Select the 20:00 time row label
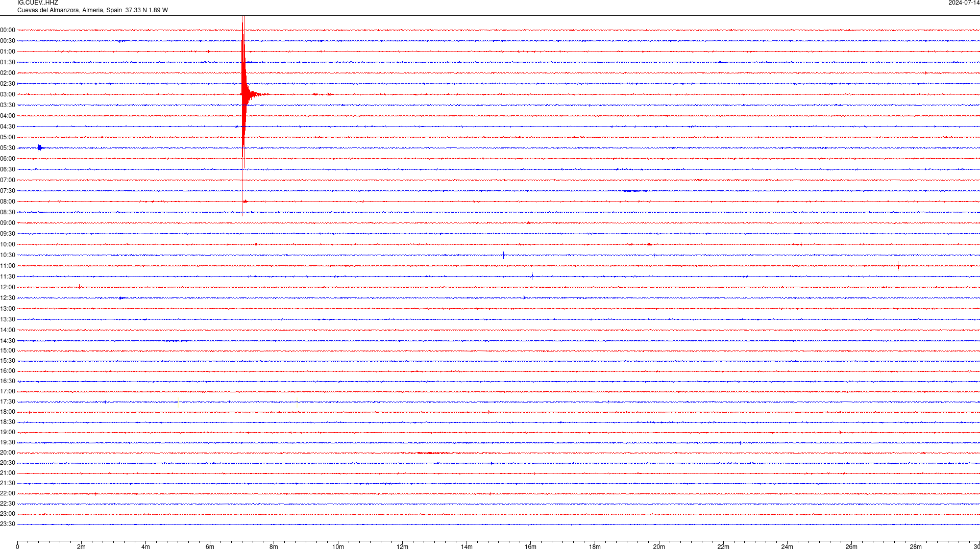Viewport: 980px width, 551px height. (8, 453)
